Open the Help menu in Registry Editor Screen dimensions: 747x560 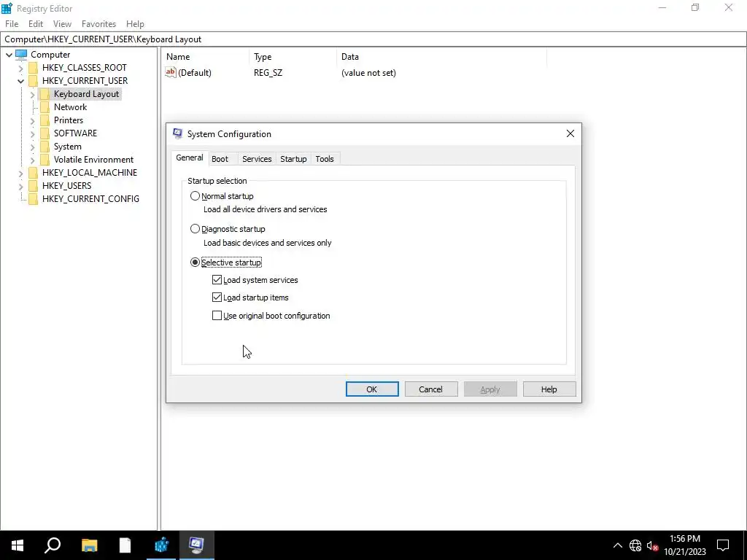(135, 24)
